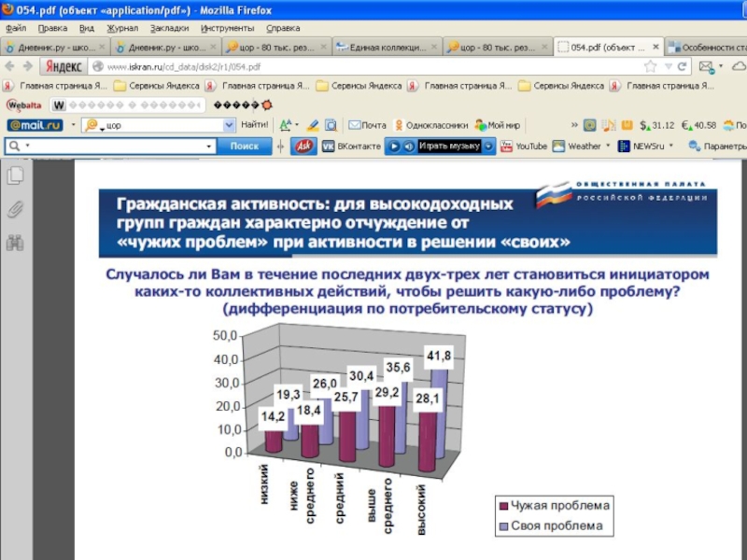Click the text size icon on mail.ru toolbar
Image resolution: width=747 pixels, height=560 pixels.
pyautogui.click(x=285, y=125)
